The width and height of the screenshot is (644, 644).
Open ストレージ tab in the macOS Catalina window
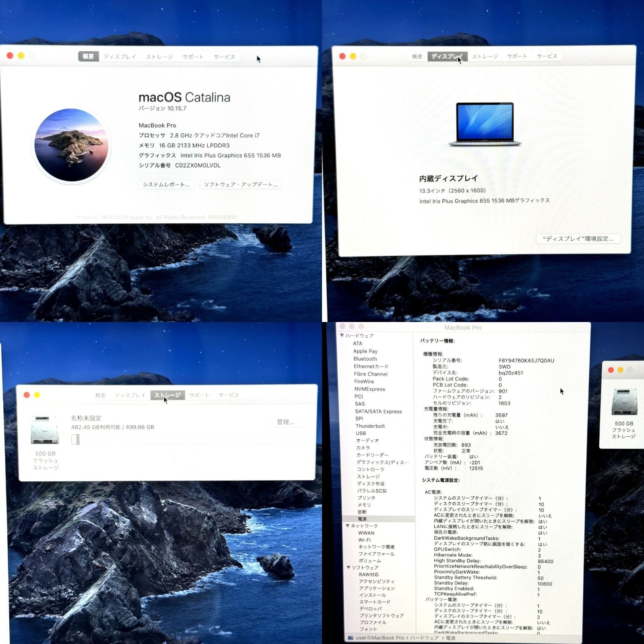tap(159, 57)
